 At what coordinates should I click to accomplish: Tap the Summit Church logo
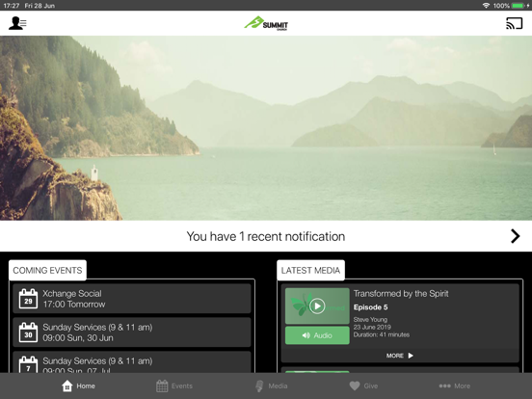click(x=266, y=23)
